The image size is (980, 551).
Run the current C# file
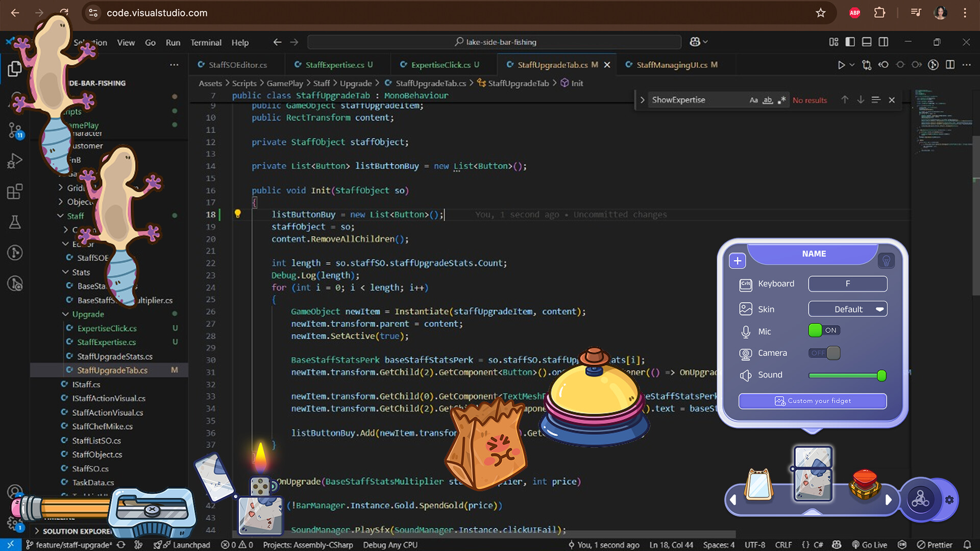[841, 65]
